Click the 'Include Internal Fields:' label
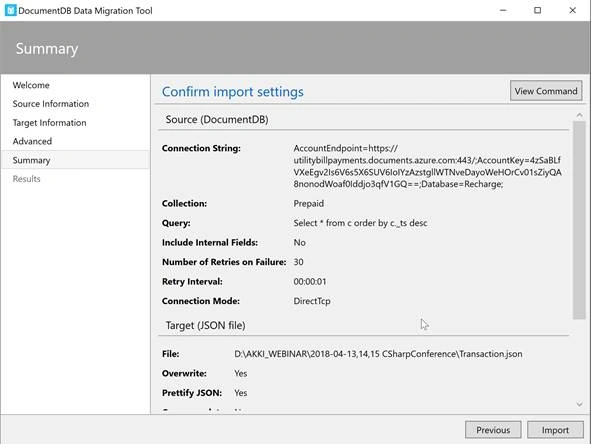 pos(210,242)
